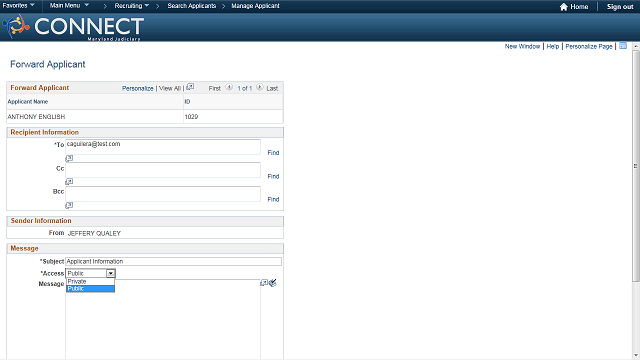Go to Search Applicants breadcrumb

pos(191,6)
